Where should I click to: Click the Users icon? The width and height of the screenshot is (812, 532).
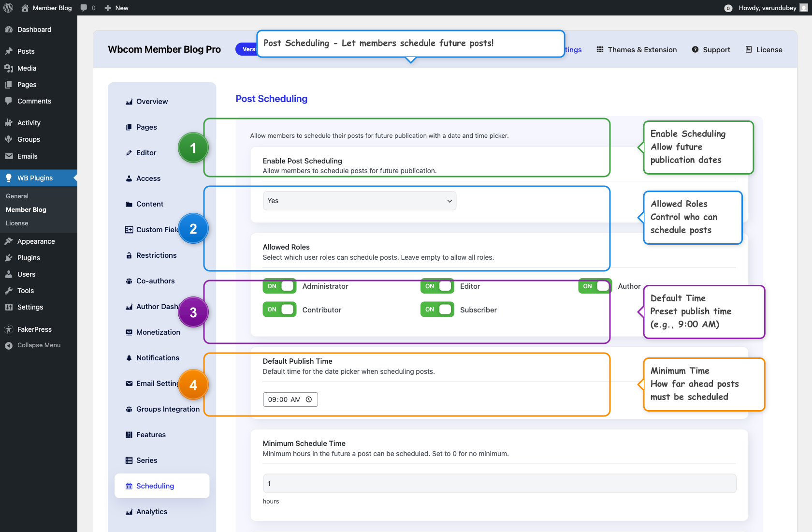point(9,274)
